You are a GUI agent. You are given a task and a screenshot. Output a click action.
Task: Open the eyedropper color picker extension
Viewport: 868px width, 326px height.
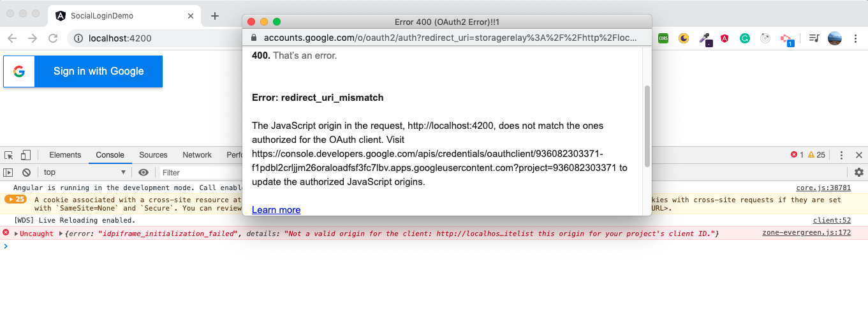[x=705, y=39]
